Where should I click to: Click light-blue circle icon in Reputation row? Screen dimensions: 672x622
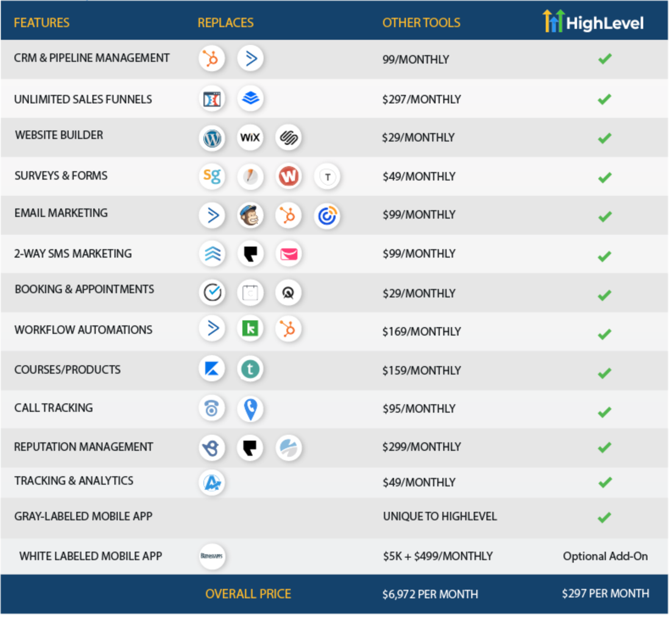289,448
